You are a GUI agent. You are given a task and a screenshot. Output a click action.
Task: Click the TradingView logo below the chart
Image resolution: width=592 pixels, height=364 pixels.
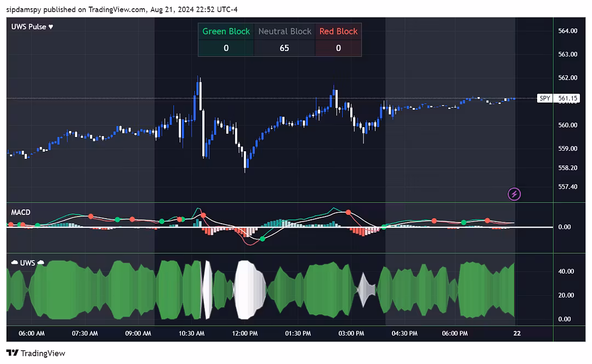click(x=36, y=353)
